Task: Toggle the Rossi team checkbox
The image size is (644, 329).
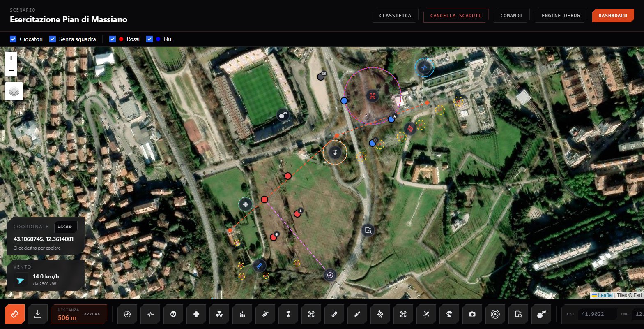Action: (113, 39)
